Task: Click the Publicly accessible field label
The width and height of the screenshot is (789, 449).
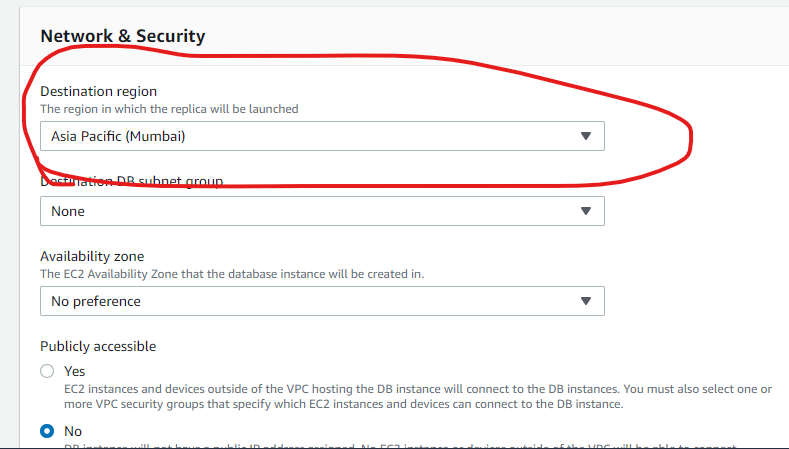Action: point(98,346)
